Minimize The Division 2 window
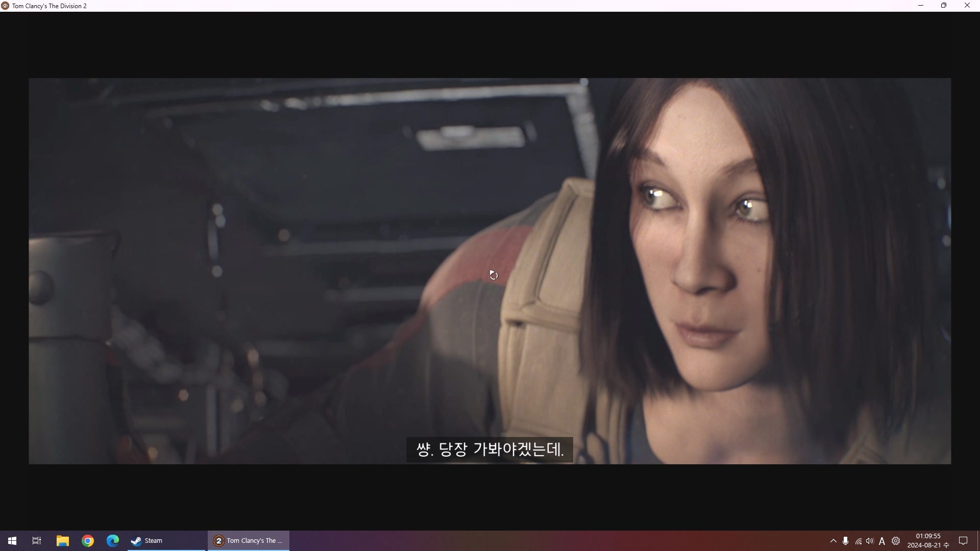This screenshot has width=980, height=551. click(x=921, y=6)
